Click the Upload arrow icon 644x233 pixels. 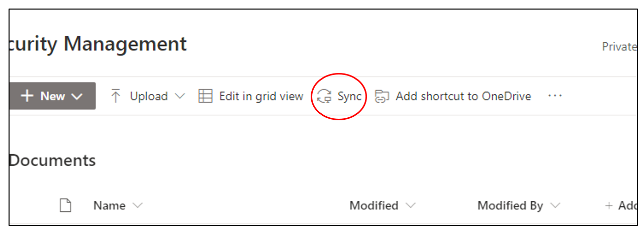tap(116, 96)
